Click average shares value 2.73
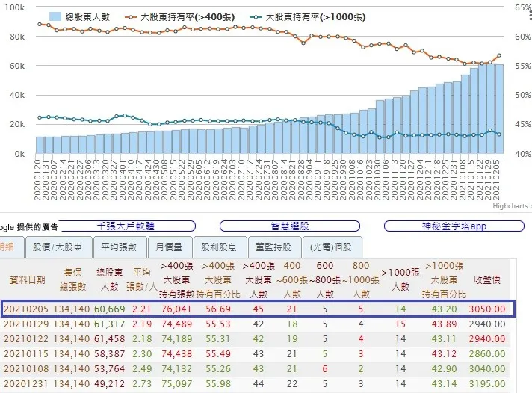The image size is (532, 393). 141,384
